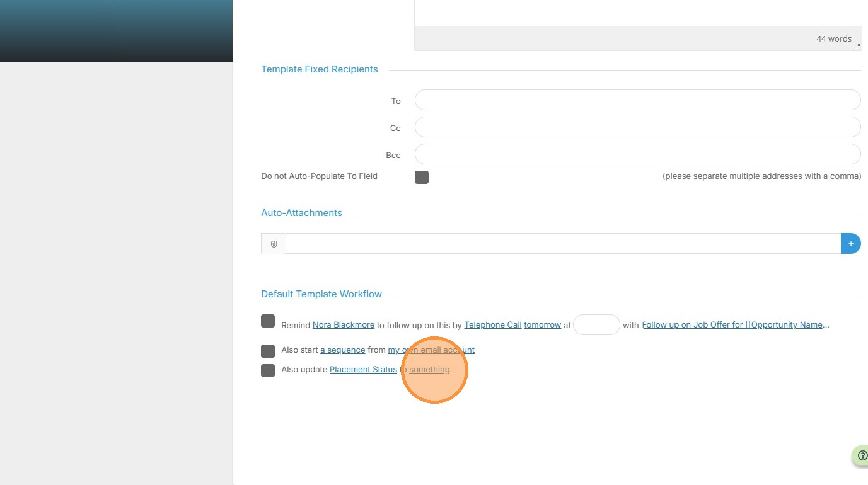868x485 pixels.
Task: Enable the Also update Placement Status checkbox
Action: point(268,370)
